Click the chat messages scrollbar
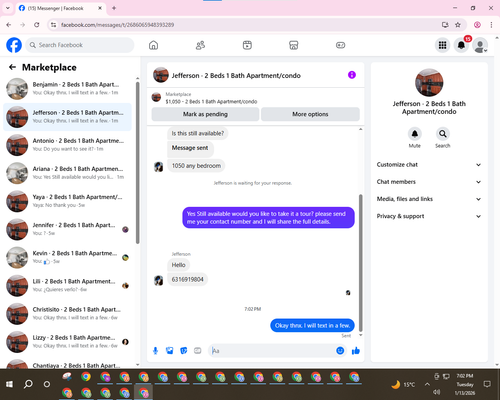Image resolution: width=500 pixels, height=400 pixels. pos(360,263)
